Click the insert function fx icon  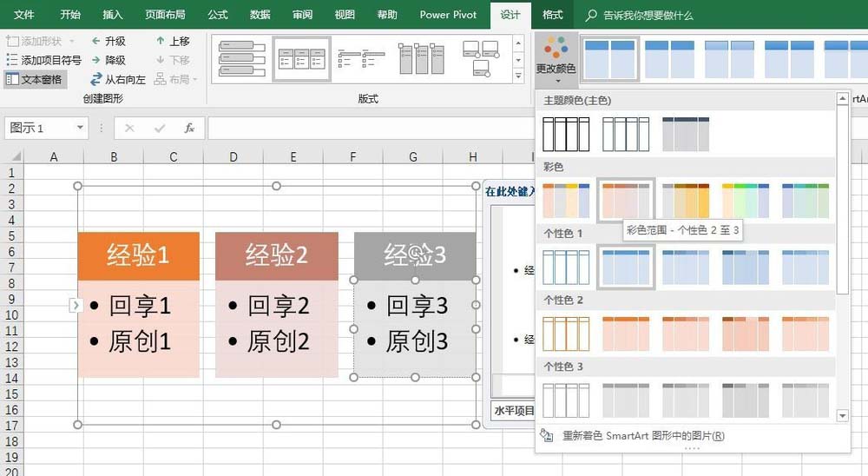[x=188, y=128]
